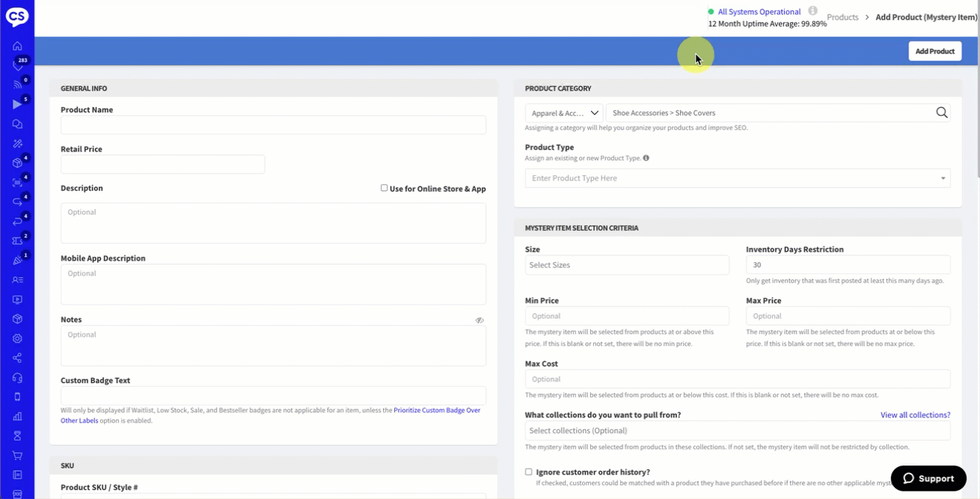Viewport: 980px width, 499px height.
Task: Focus the Description text area
Action: click(x=273, y=223)
